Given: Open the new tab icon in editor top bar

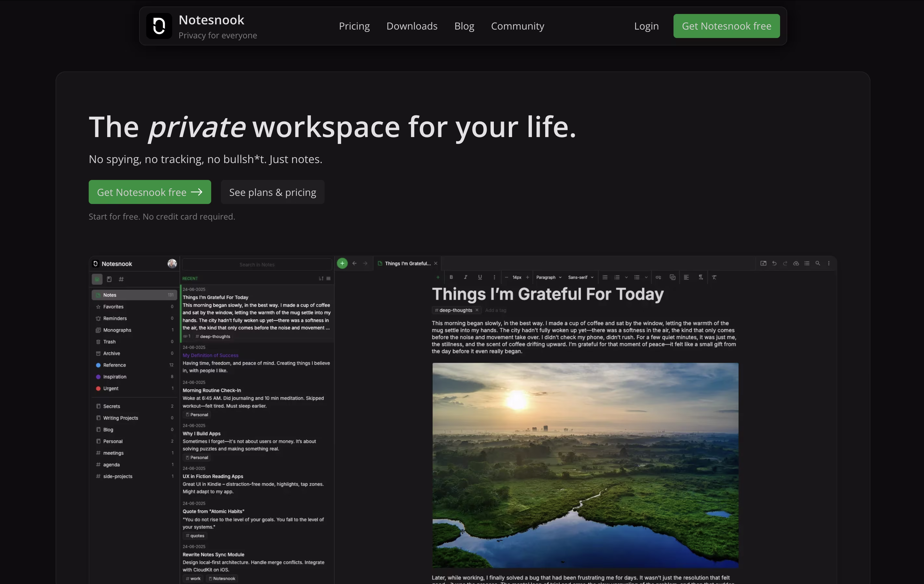Looking at the screenshot, I should (x=763, y=263).
